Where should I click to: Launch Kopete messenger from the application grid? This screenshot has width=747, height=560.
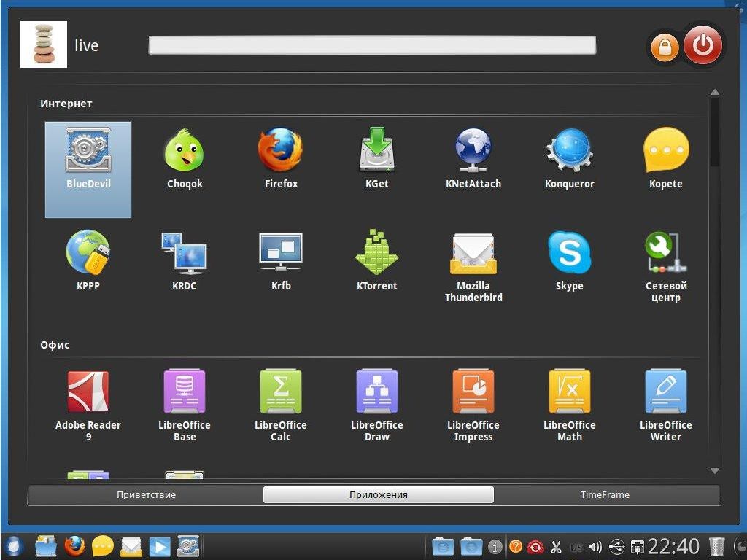click(x=665, y=158)
